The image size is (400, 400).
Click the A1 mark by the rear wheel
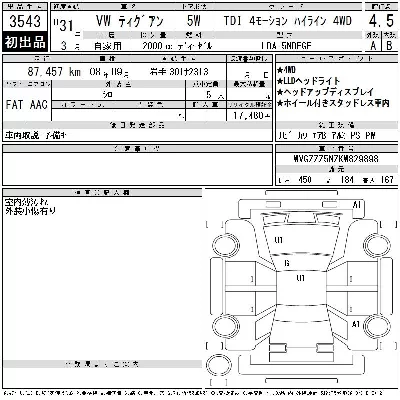[x=356, y=324]
